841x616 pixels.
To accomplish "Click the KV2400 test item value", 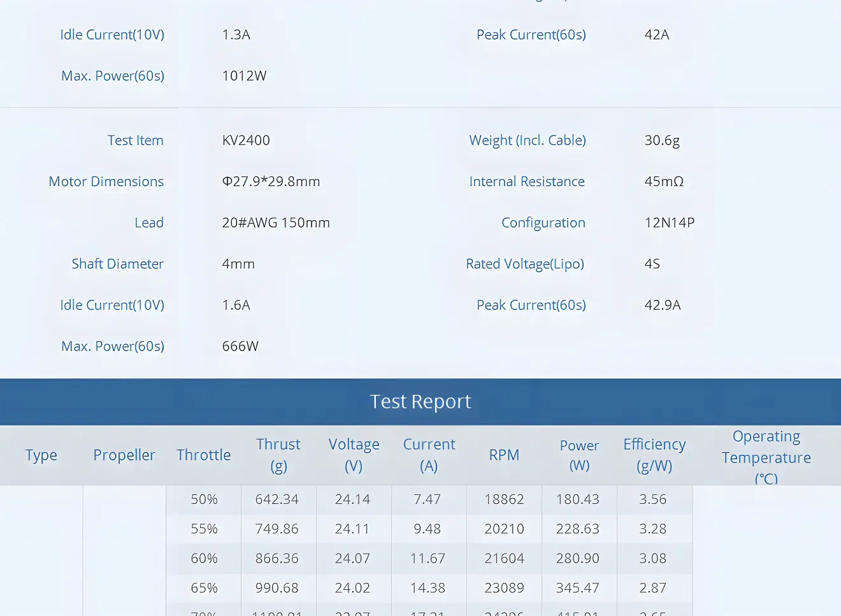I will (246, 140).
